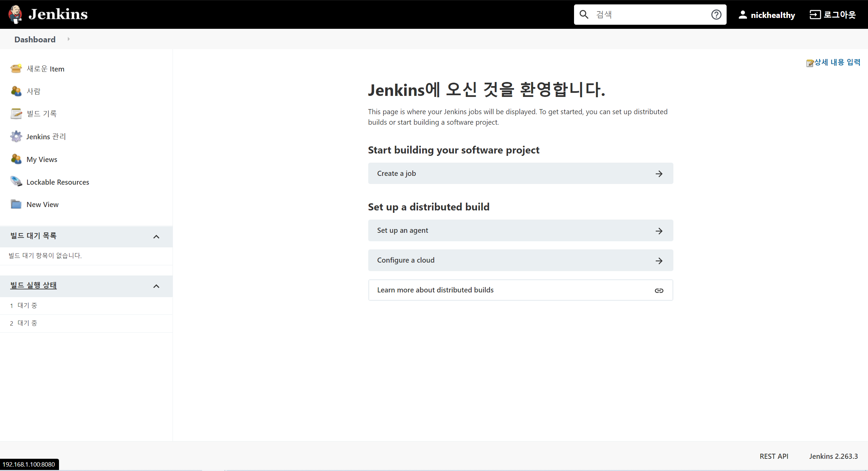Click the Set up an agent button
Viewport: 868px width, 471px height.
tap(520, 230)
